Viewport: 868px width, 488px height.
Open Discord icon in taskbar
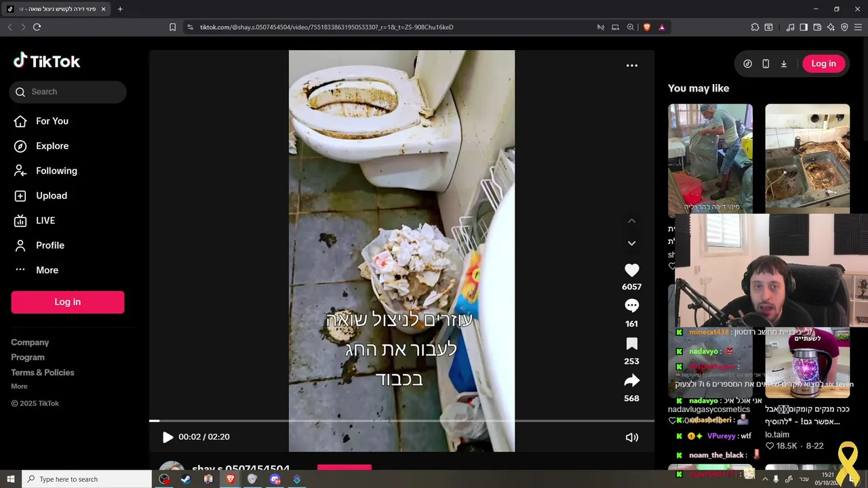[x=275, y=479]
